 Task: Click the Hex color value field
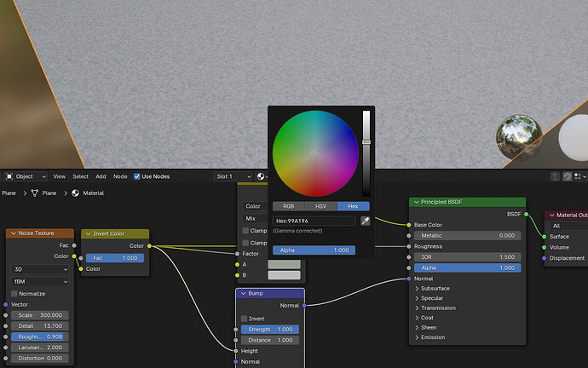314,221
